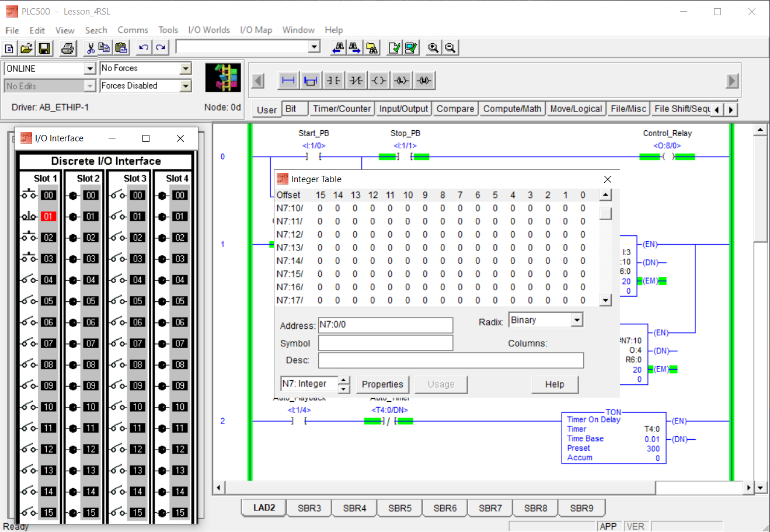The height and width of the screenshot is (532, 770).
Task: Open the I/O Worlds menu
Action: [209, 30]
